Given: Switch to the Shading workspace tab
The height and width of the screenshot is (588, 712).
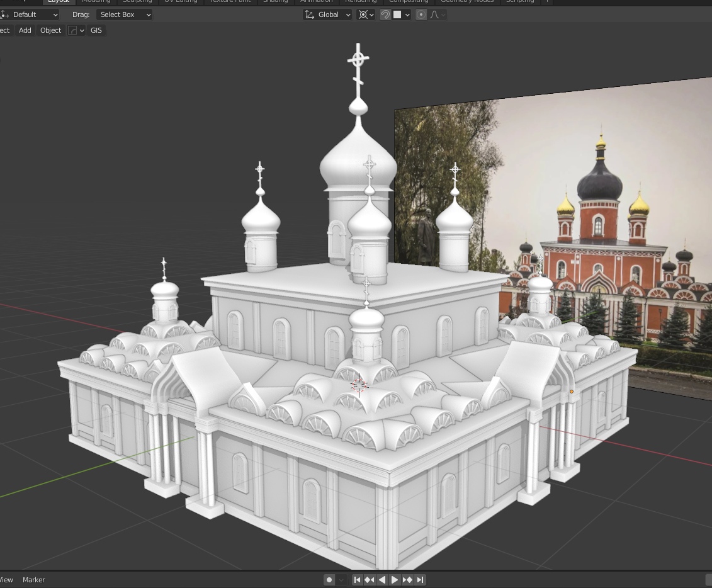Looking at the screenshot, I should click(x=276, y=1).
